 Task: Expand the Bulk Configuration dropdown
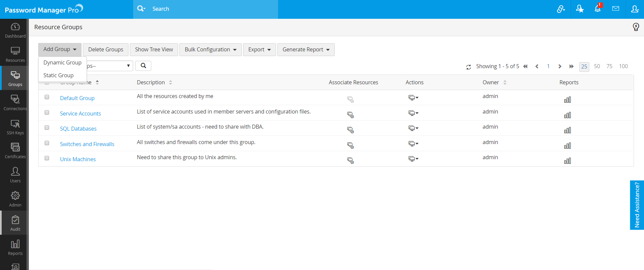(210, 50)
